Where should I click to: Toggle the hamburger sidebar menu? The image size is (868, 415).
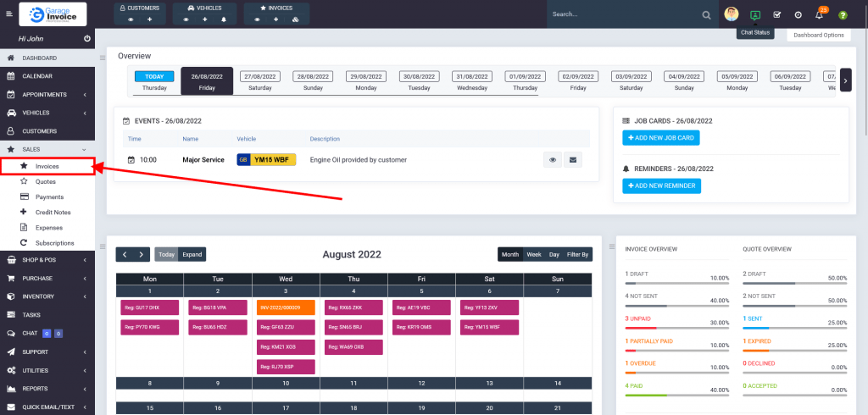pyautogui.click(x=10, y=14)
